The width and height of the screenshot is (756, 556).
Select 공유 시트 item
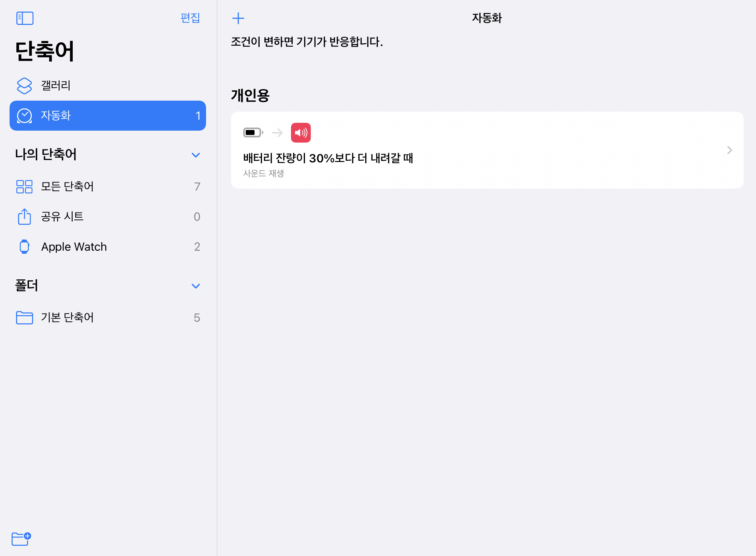(62, 217)
